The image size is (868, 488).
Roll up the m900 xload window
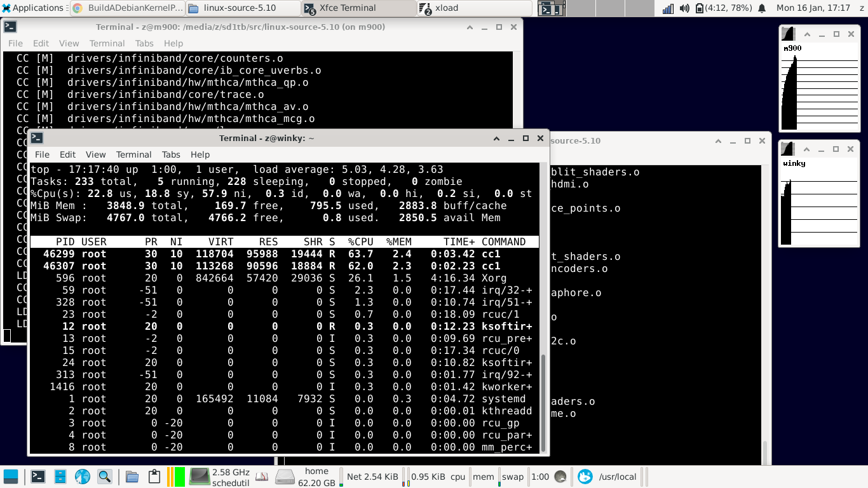click(x=808, y=34)
